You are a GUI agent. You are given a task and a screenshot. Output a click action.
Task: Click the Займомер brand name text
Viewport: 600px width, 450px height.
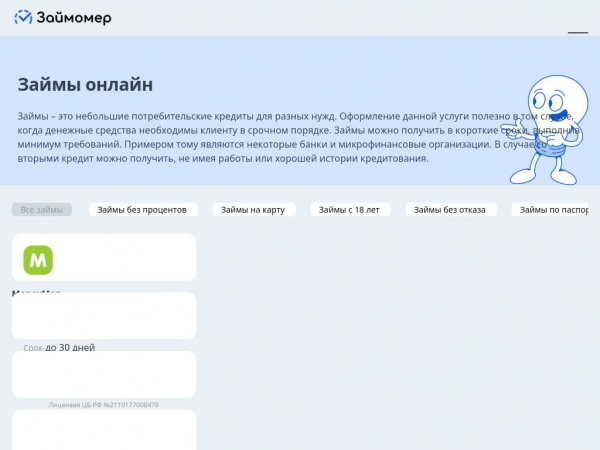[x=74, y=18]
